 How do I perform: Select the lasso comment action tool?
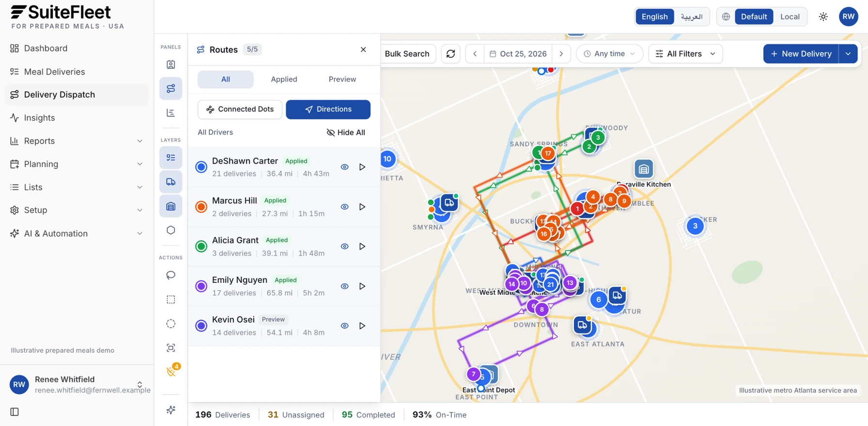point(171,275)
